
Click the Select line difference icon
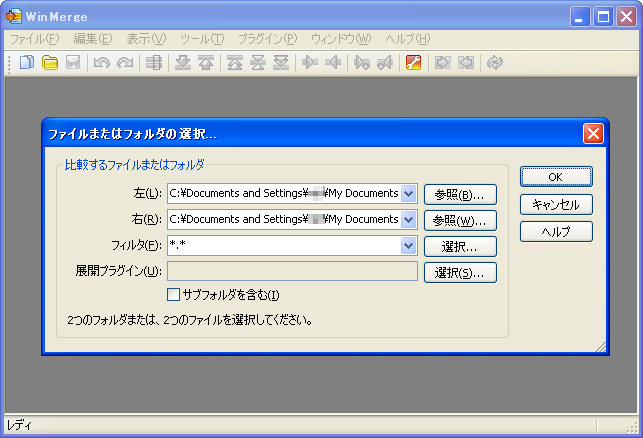(x=154, y=63)
